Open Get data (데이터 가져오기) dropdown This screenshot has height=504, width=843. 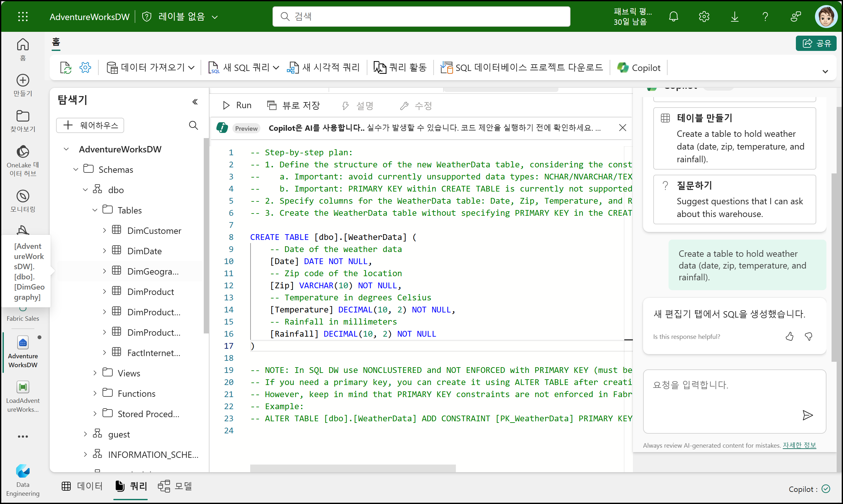pos(151,67)
